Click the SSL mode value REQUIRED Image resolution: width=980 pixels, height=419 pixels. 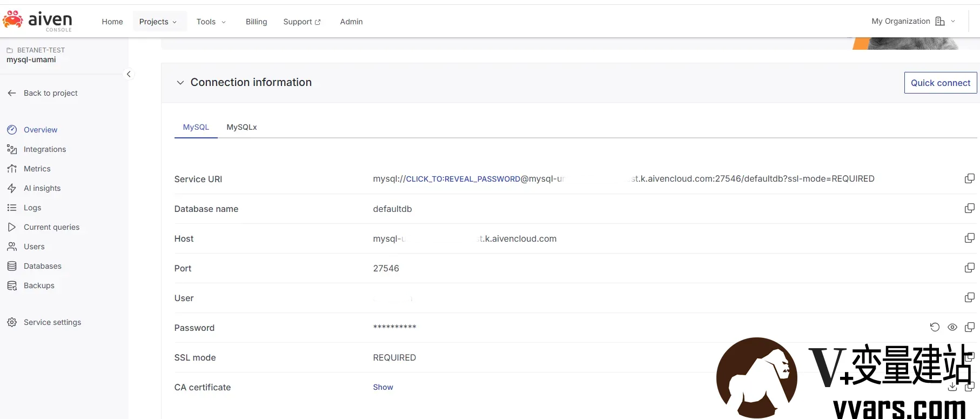(x=394, y=357)
